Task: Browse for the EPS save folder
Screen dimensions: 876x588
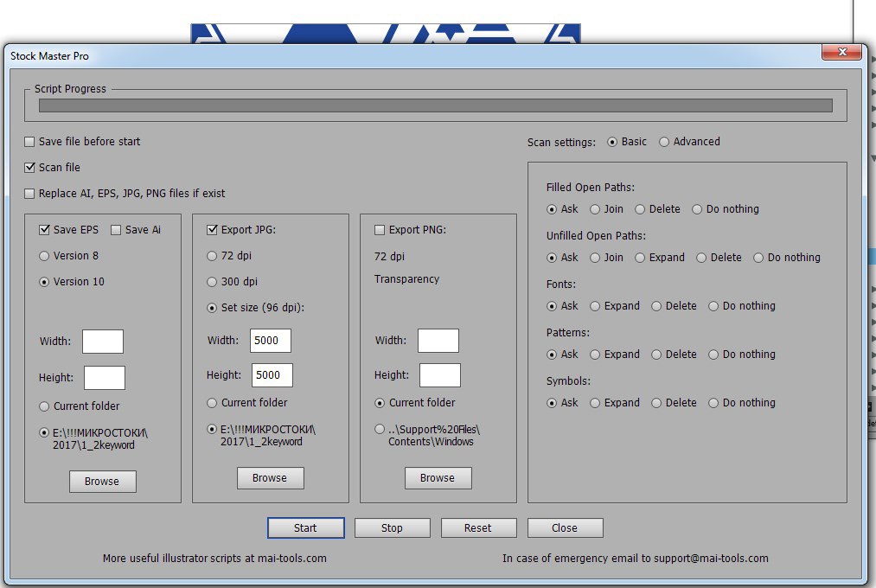Action: [x=103, y=482]
